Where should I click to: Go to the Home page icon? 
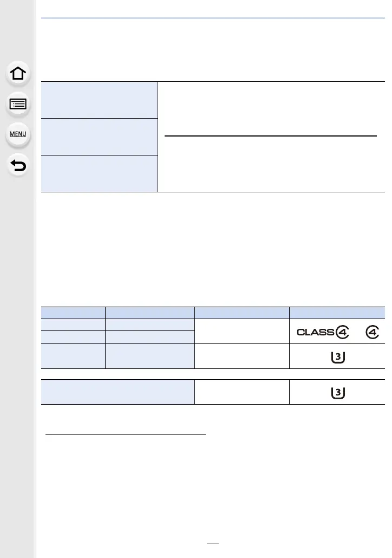click(18, 73)
